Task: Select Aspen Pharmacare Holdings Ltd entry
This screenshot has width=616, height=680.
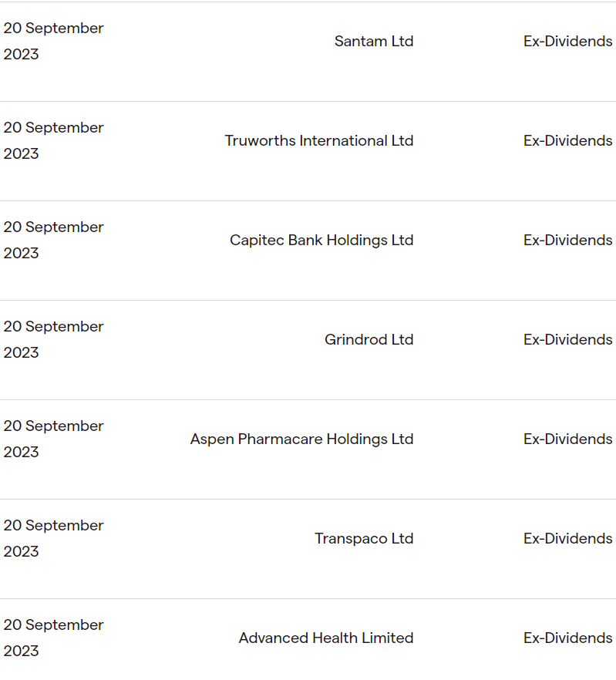Action: click(x=302, y=439)
